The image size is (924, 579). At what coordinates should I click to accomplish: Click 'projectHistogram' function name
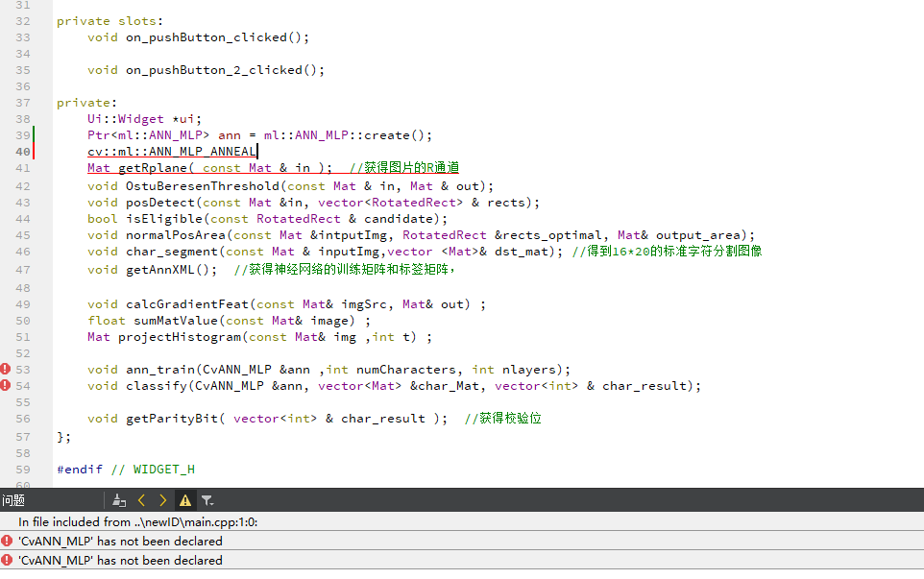[x=180, y=337]
